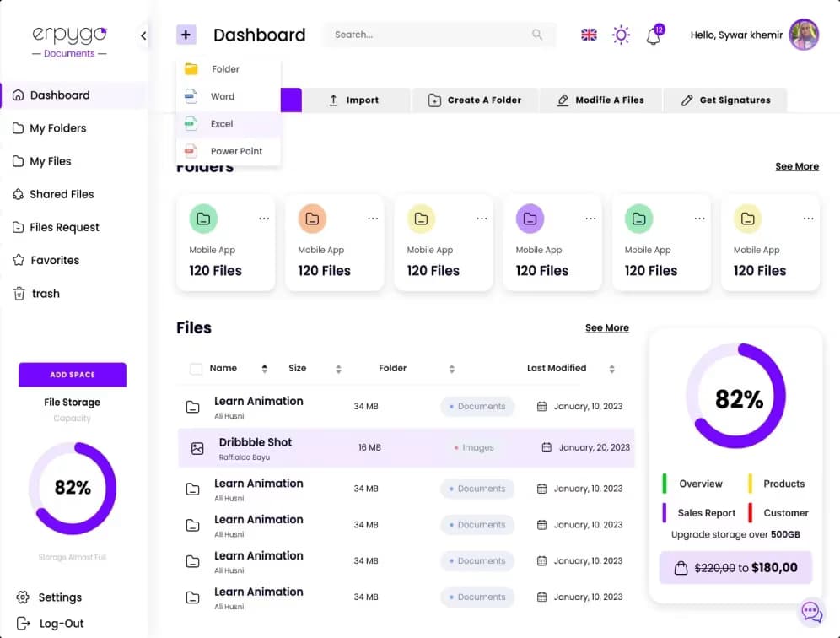
Task: Click the user profile avatar
Action: click(804, 35)
